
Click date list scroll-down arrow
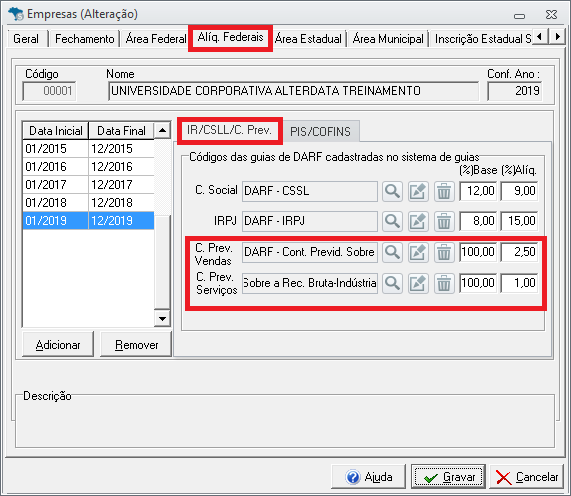point(162,319)
